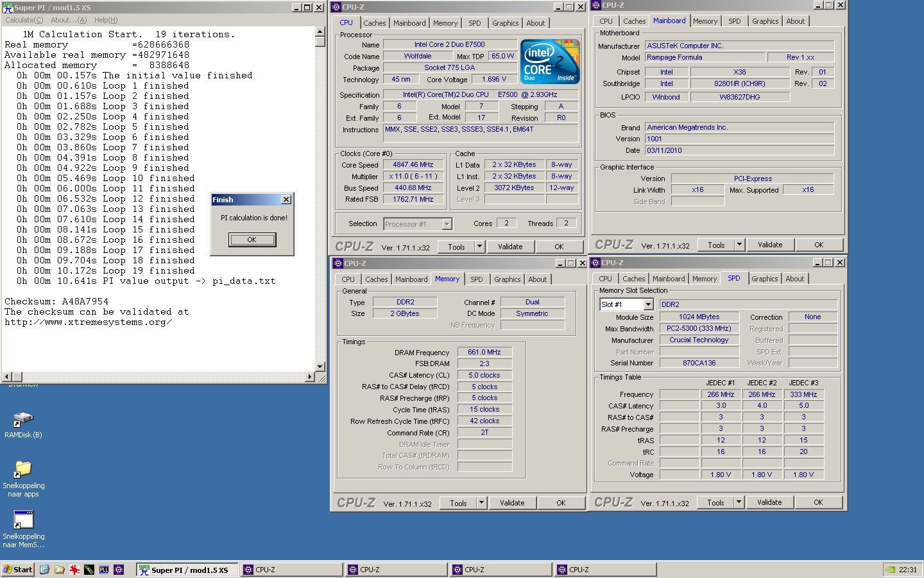The height and width of the screenshot is (578, 924).
Task: Click the Core Speed value 4847.46 MHz
Action: 413,164
